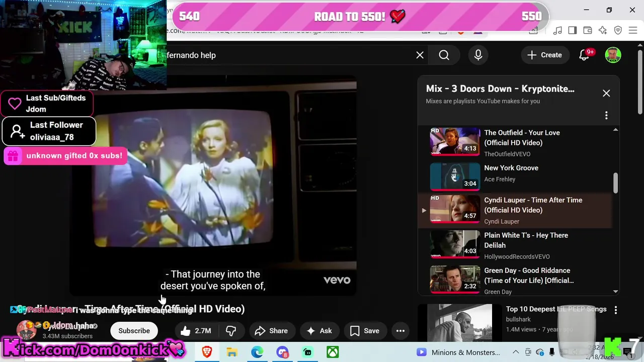Click the microphone system tray icon

[552, 352]
